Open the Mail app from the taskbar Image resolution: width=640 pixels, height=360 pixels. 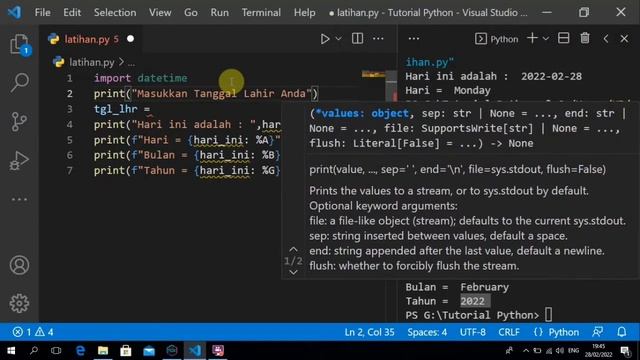(149, 351)
